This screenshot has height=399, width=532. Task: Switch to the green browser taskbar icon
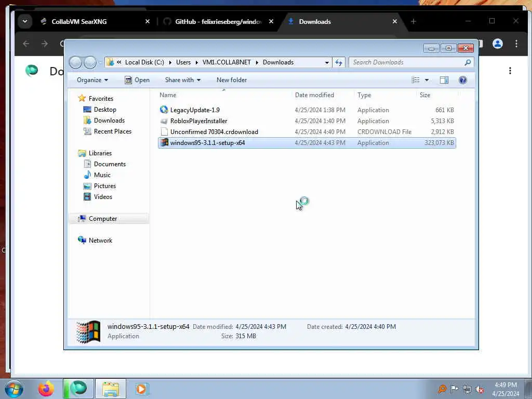(x=78, y=389)
